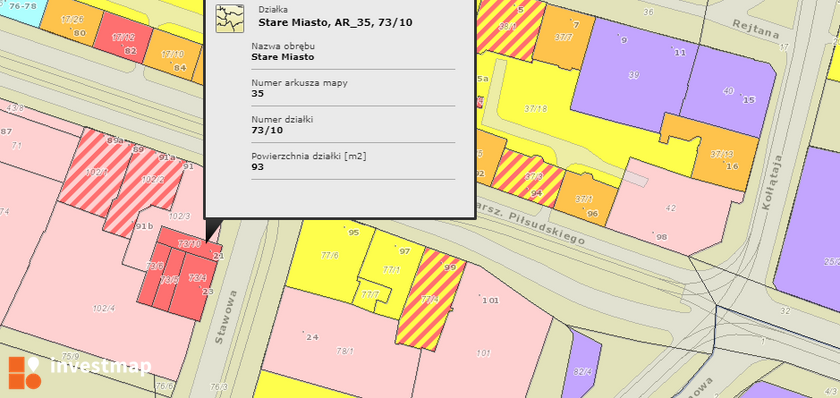
Task: Select yellow parcel 77/6
Action: click(329, 256)
